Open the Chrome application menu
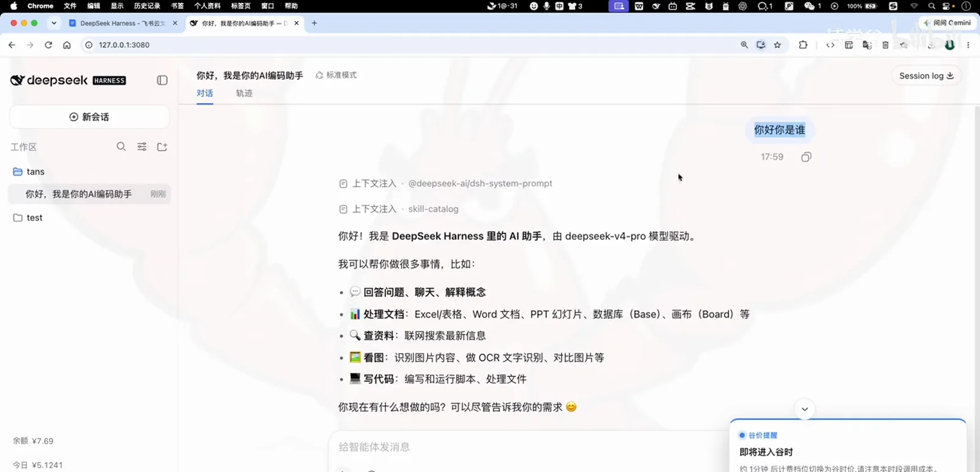This screenshot has height=472, width=980. tap(40, 6)
